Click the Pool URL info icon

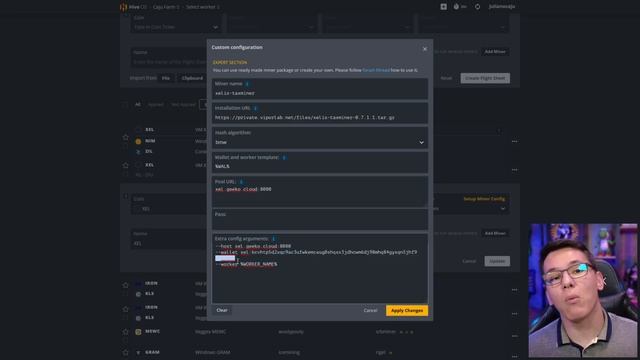click(241, 182)
